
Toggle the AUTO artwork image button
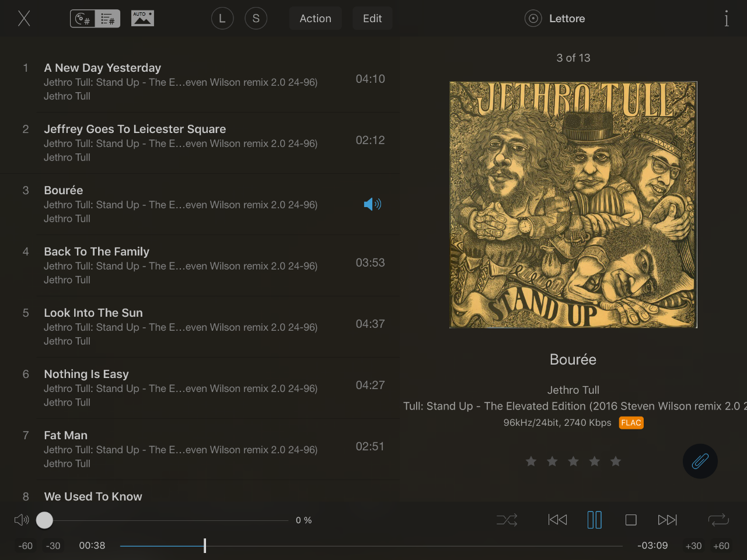[142, 19]
